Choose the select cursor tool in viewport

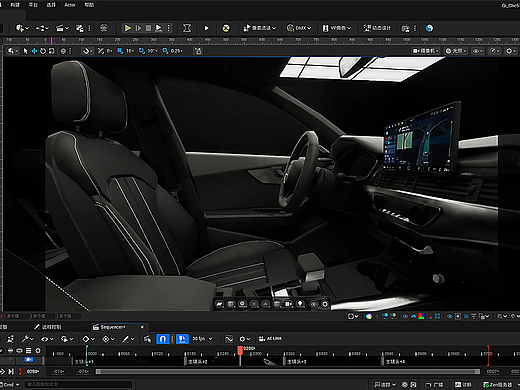(x=25, y=51)
